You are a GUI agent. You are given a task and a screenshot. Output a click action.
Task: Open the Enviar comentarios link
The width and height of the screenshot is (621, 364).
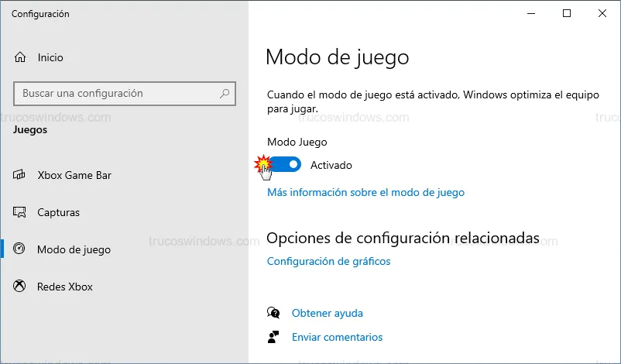337,337
